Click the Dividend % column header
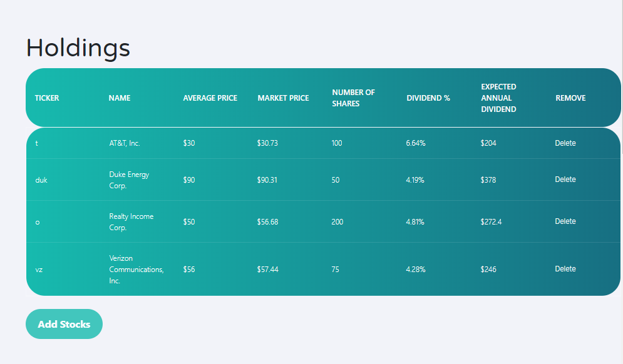Image resolution: width=623 pixels, height=364 pixels. tap(428, 98)
